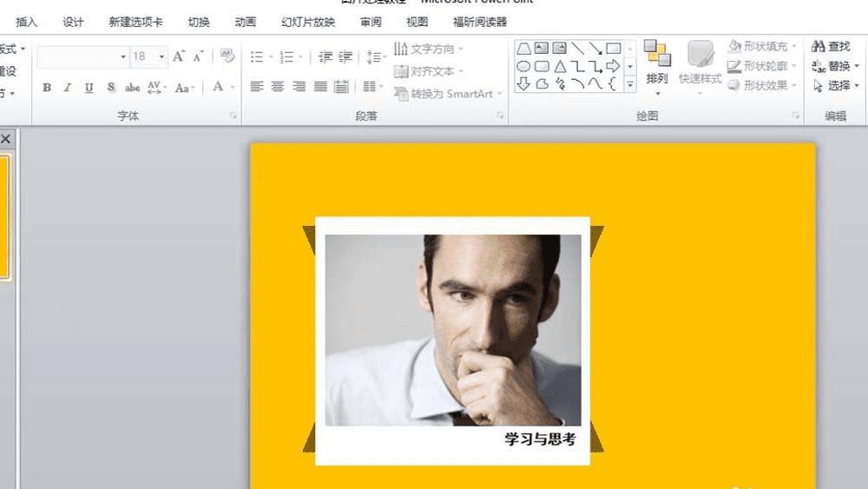The width and height of the screenshot is (868, 489).
Task: Decrease list indent level
Action: coord(325,56)
